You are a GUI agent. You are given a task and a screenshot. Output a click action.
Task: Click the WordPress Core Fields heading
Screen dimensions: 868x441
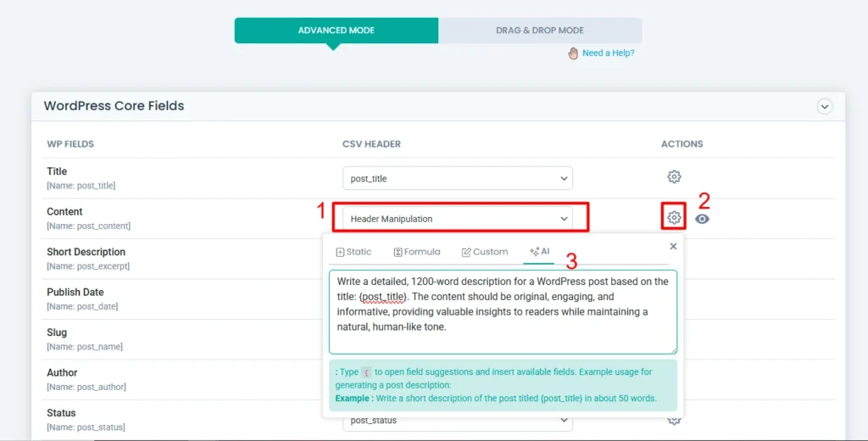point(114,106)
